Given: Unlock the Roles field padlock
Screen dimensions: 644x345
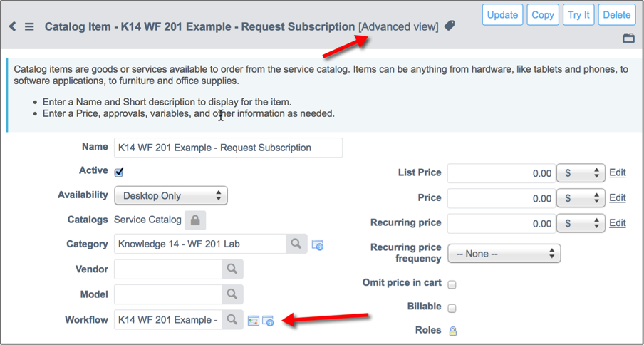Looking at the screenshot, I should pyautogui.click(x=453, y=331).
